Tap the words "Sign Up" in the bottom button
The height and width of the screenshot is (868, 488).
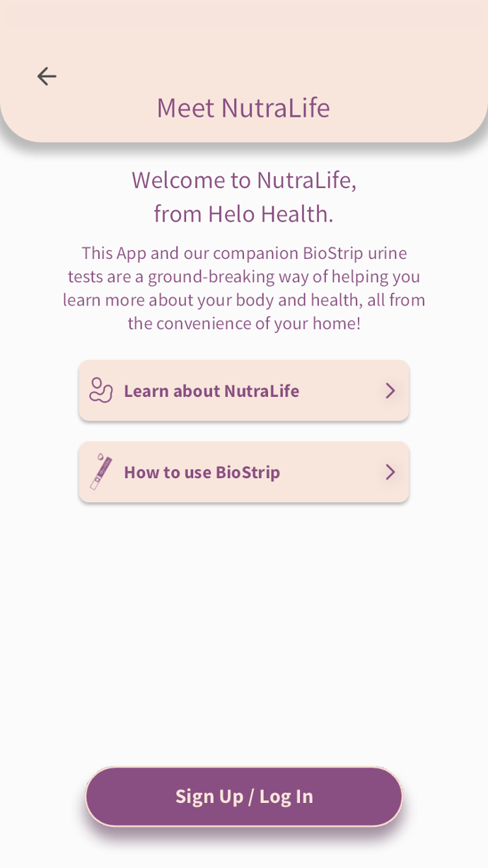[209, 797]
